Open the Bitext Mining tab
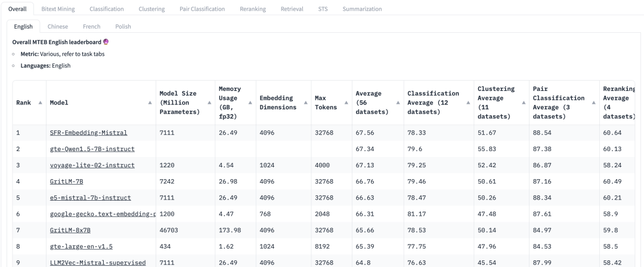Image resolution: width=644 pixels, height=267 pixels. coord(58,8)
